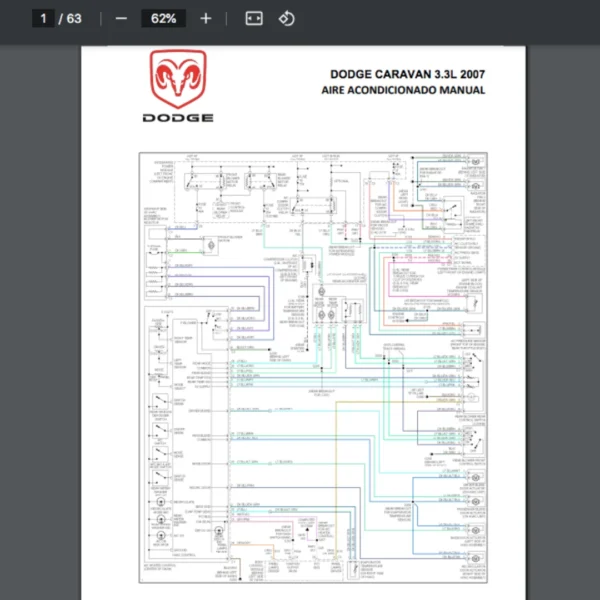
Task: Rotate the document counterclockwise
Action: pyautogui.click(x=287, y=18)
